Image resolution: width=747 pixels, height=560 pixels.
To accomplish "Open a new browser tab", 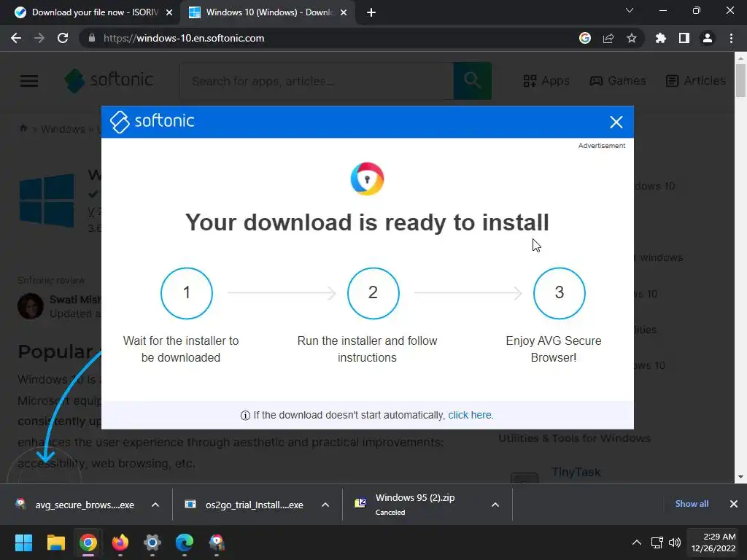I will tap(371, 12).
